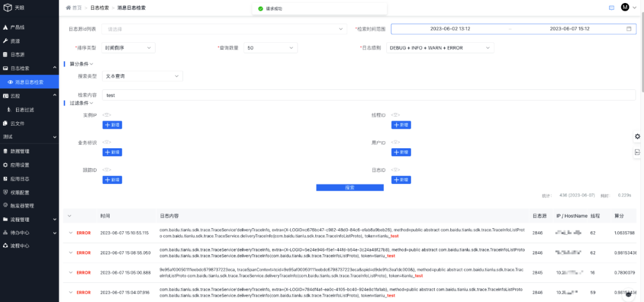Collapse the 过滤条件 section

point(92,104)
